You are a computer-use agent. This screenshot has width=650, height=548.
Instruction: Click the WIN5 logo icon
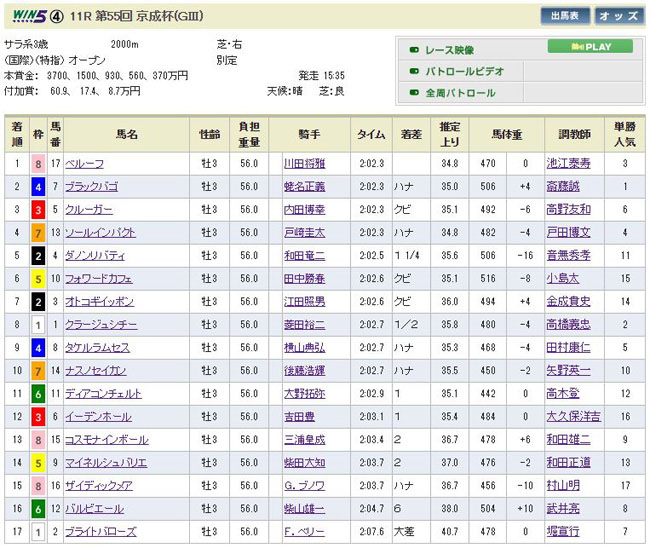coord(29,16)
